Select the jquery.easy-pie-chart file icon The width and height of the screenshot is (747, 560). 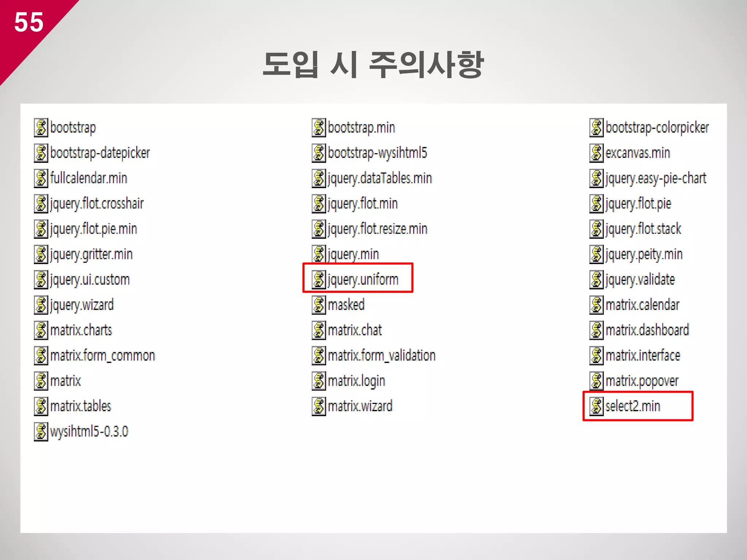pyautogui.click(x=596, y=178)
